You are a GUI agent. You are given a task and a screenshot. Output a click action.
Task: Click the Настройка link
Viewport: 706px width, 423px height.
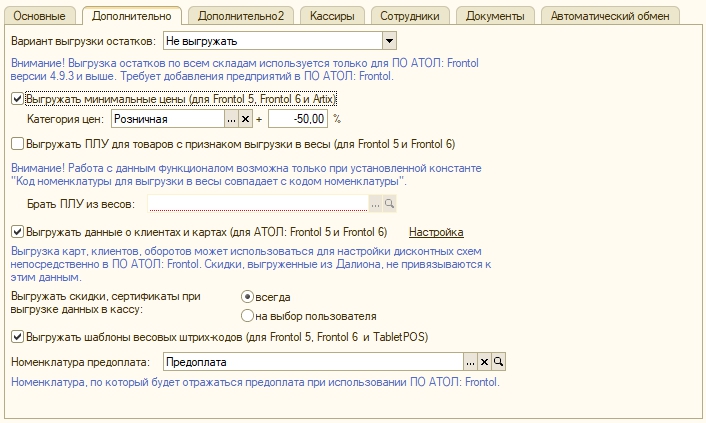[436, 231]
